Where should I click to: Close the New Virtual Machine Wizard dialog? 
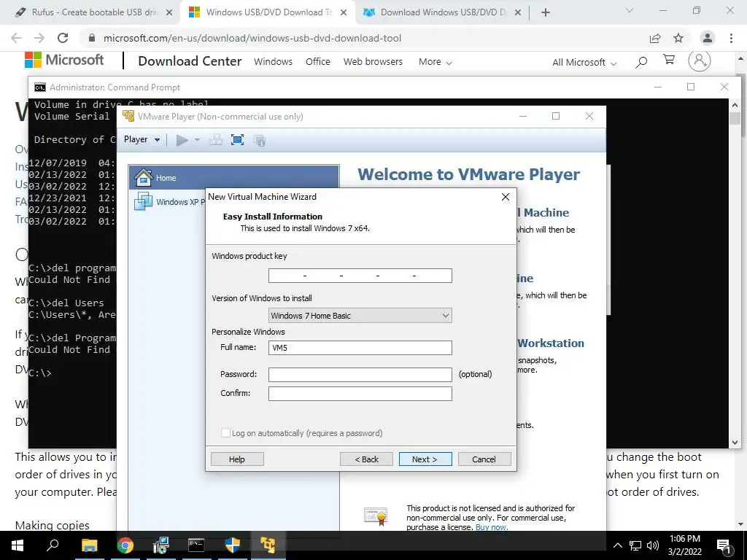tap(506, 197)
